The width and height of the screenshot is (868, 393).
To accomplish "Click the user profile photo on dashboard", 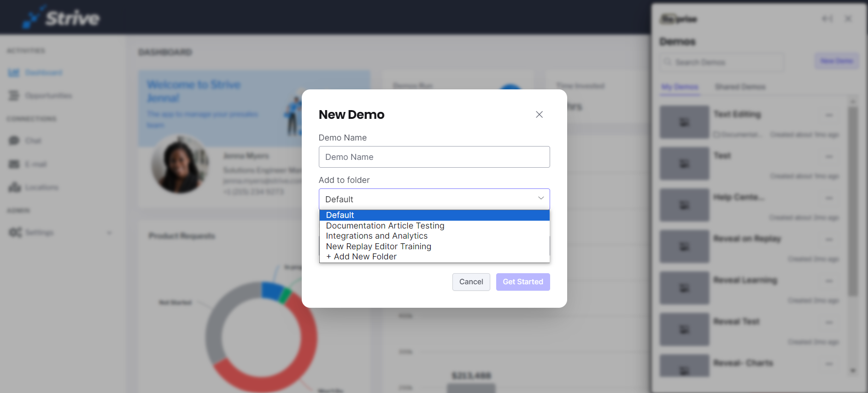I will [180, 164].
